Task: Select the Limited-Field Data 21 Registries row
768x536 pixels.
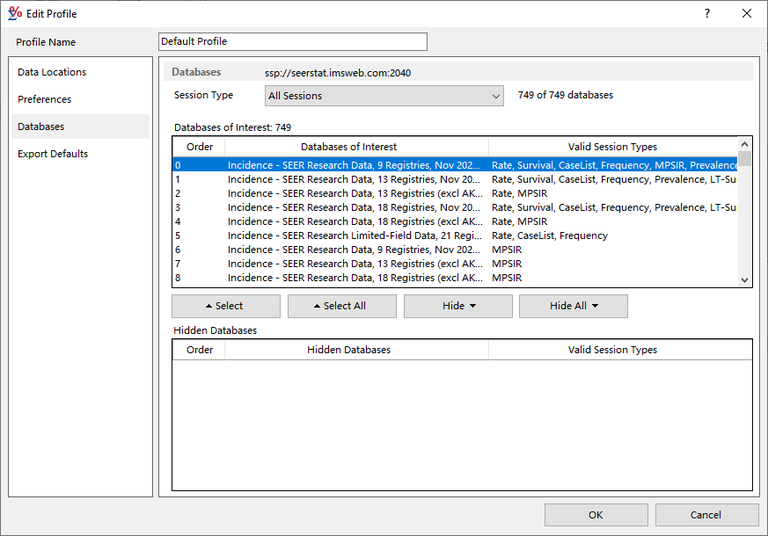Action: click(x=356, y=236)
